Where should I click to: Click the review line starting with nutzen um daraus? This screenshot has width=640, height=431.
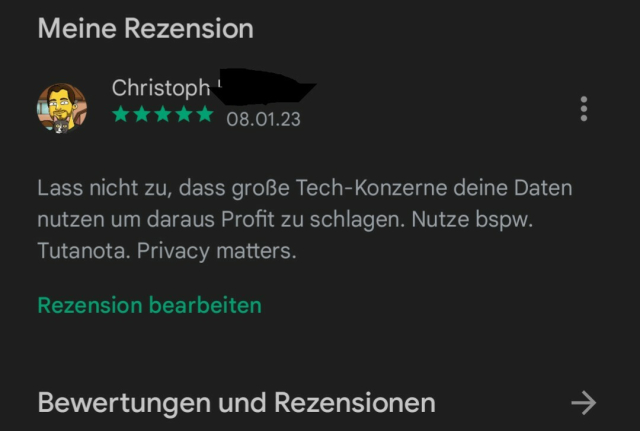[x=285, y=220]
